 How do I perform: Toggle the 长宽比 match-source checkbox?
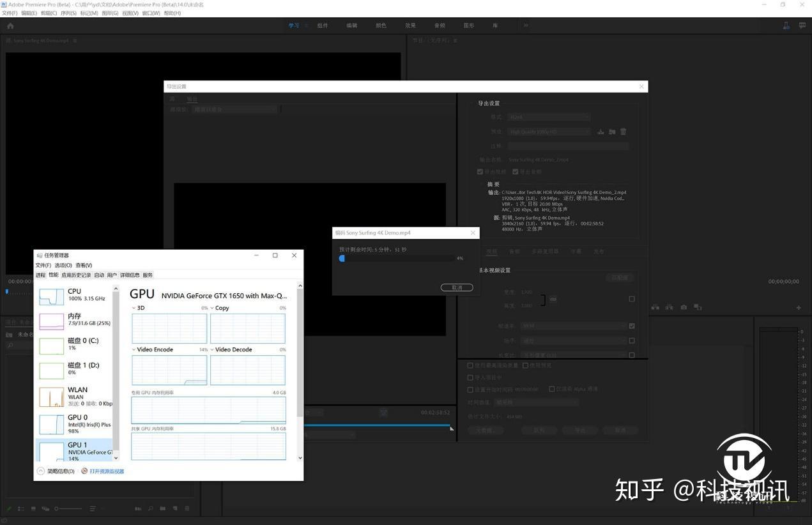click(632, 355)
